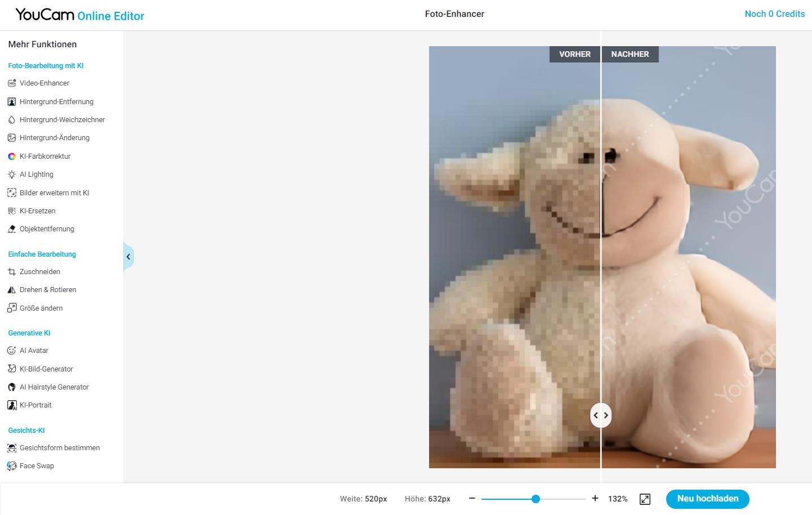The height and width of the screenshot is (515, 812).
Task: Choose the Zuschneiden crop tool
Action: pyautogui.click(x=39, y=272)
